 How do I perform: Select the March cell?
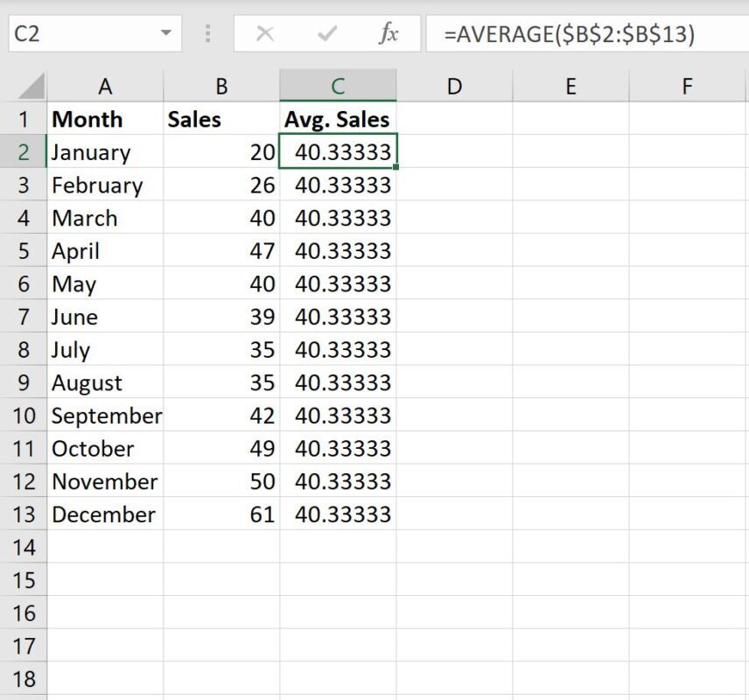click(x=105, y=218)
